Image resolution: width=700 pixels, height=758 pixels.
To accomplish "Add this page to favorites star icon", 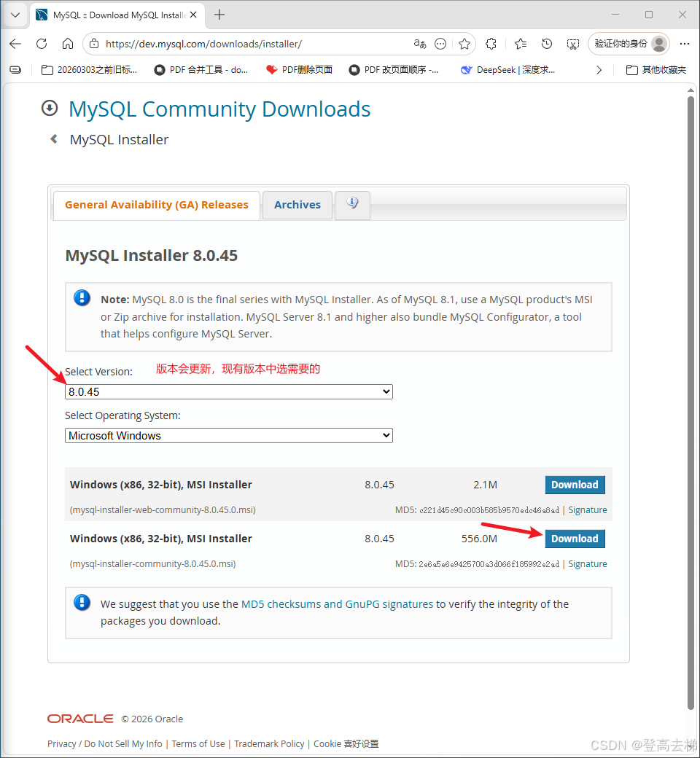I will pos(464,44).
